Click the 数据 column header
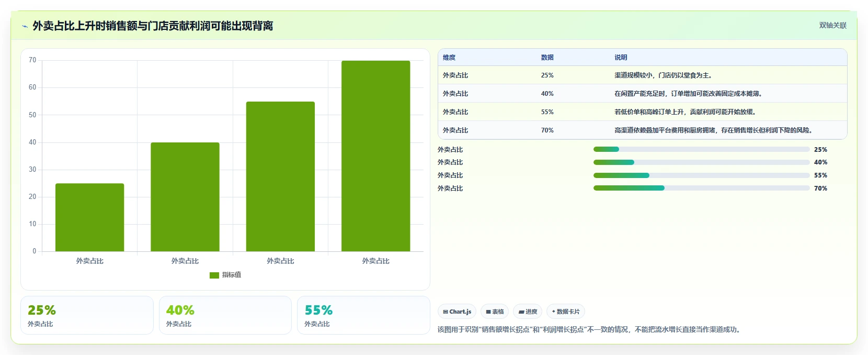Image resolution: width=868 pixels, height=355 pixels. [547, 58]
